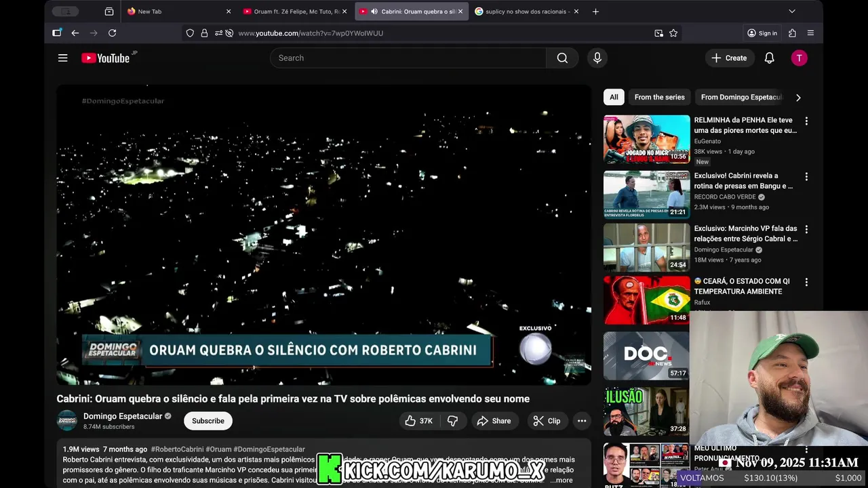Image resolution: width=868 pixels, height=488 pixels.
Task: Open the #Oruam hashtag link
Action: 218,449
